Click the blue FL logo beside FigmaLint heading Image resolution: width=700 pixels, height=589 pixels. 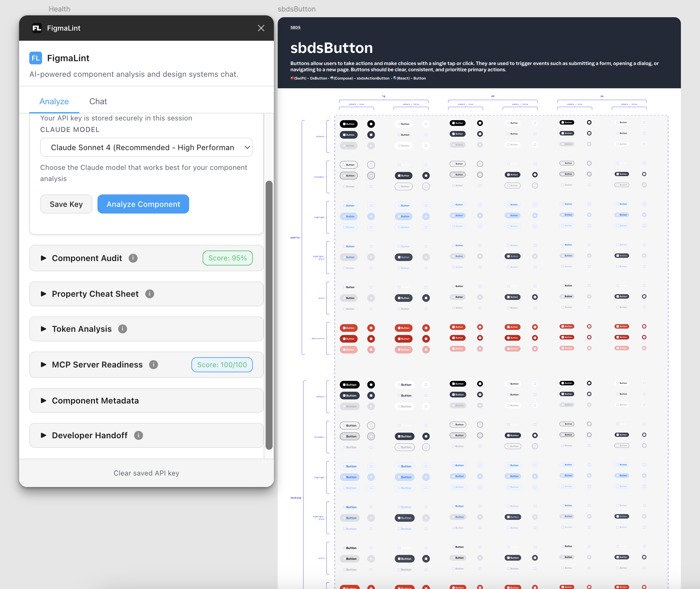36,58
